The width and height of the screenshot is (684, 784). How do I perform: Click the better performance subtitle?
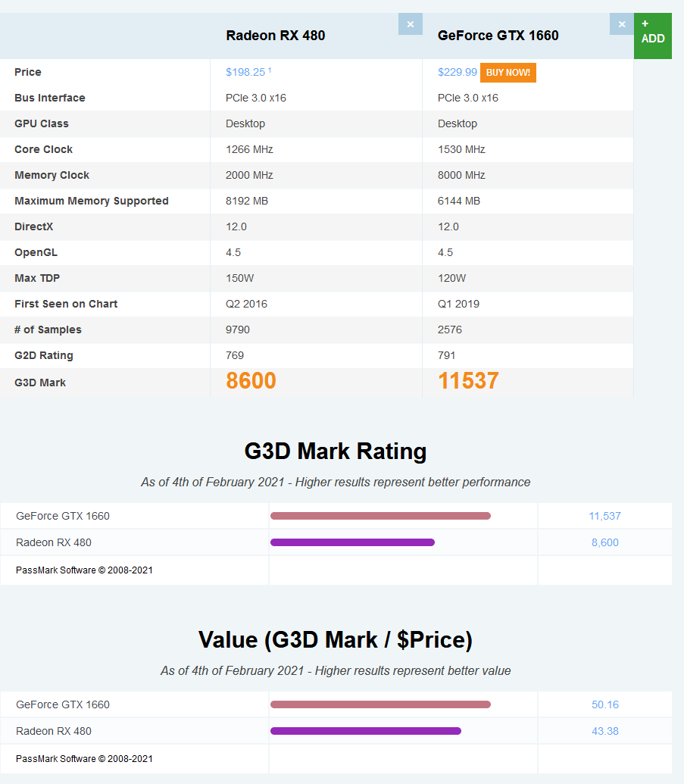pyautogui.click(x=336, y=482)
